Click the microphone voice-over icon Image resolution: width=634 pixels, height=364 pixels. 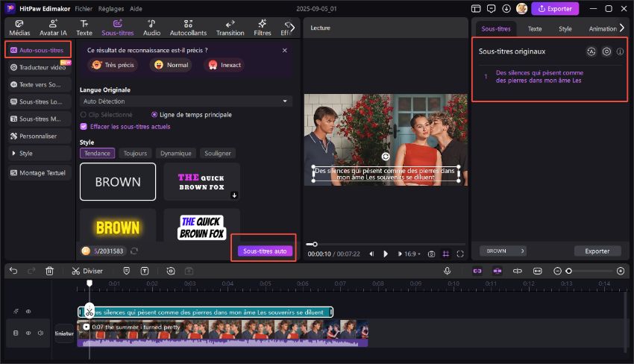coord(447,271)
